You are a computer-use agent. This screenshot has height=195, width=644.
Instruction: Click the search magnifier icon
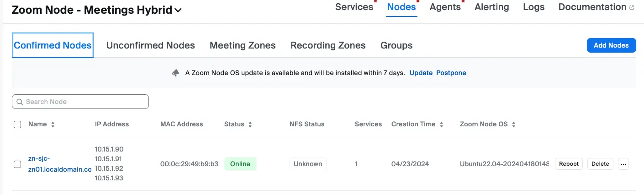tap(20, 102)
